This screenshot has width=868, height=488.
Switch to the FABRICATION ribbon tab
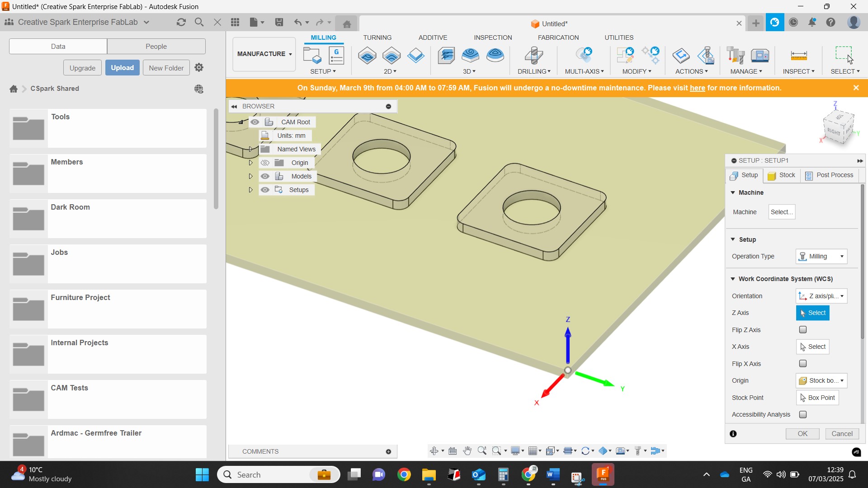point(558,38)
